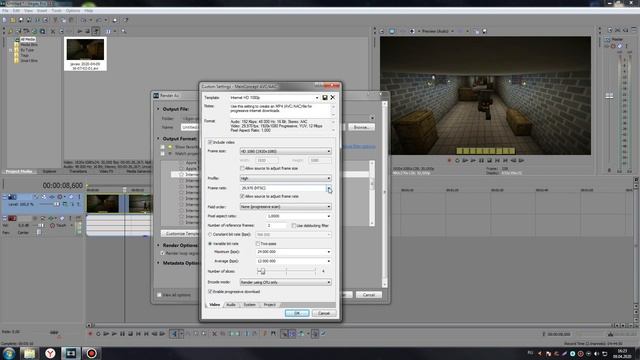
Task: Select Media Bins in the media tree
Action: pyautogui.click(x=29, y=44)
